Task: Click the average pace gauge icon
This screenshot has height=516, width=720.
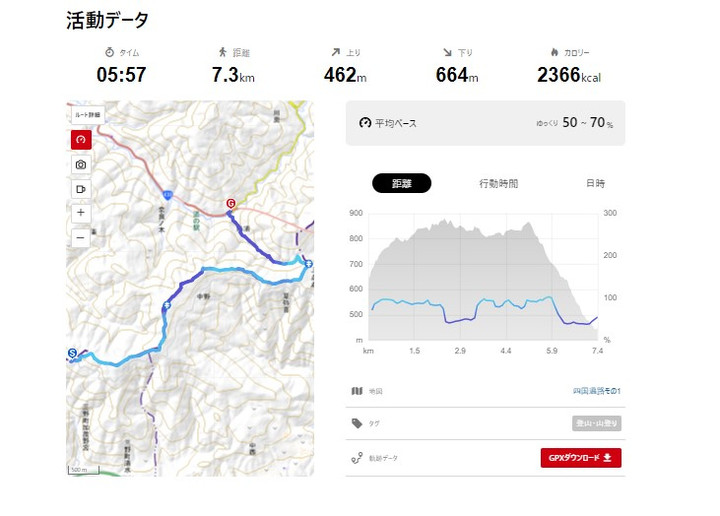Action: [x=365, y=123]
